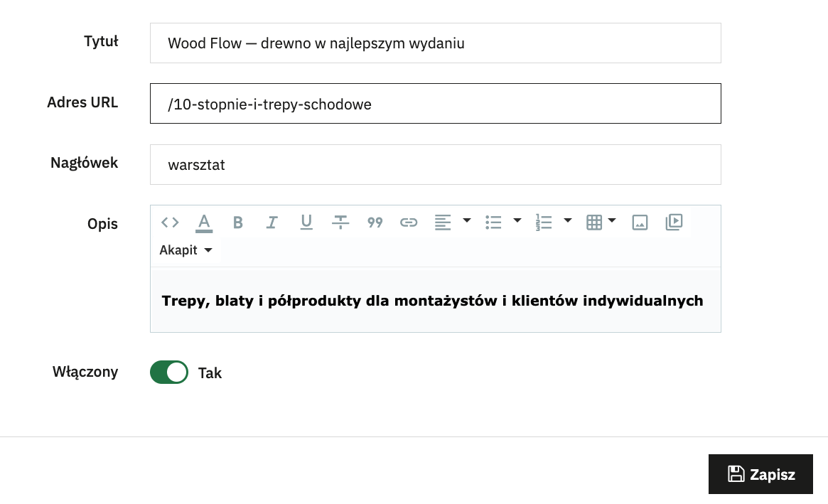Viewport: 828px width, 504px height.
Task: Open the Akapit paragraph format dropdown
Action: point(186,250)
